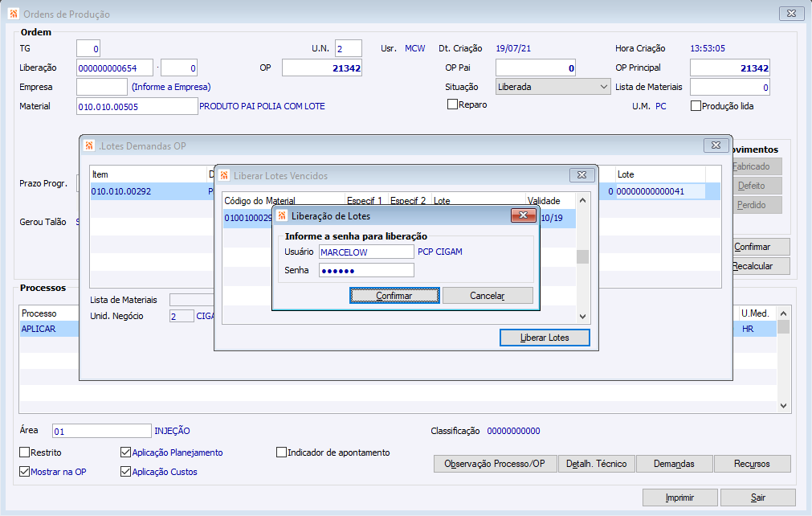Focus the Senha password field
Viewport: 812px width, 516px height.
click(x=366, y=270)
